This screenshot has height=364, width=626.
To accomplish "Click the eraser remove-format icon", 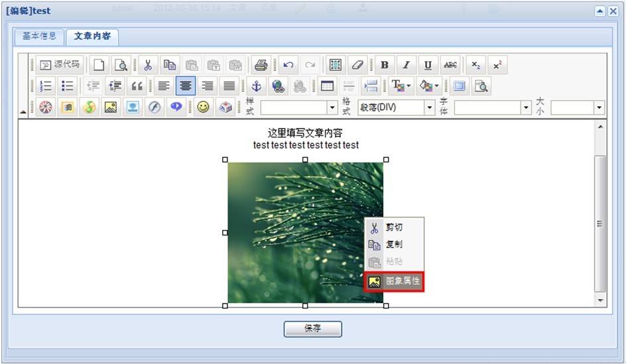I will click(357, 65).
